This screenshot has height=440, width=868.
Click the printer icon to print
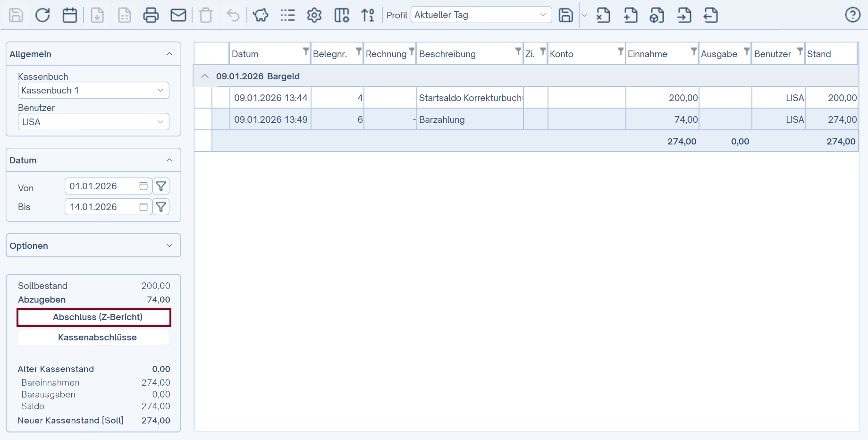151,15
